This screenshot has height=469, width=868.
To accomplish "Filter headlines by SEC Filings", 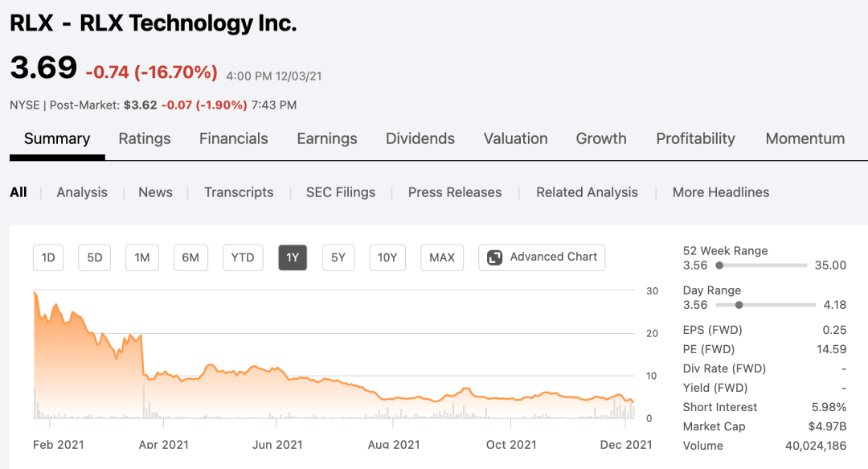I will pyautogui.click(x=341, y=192).
